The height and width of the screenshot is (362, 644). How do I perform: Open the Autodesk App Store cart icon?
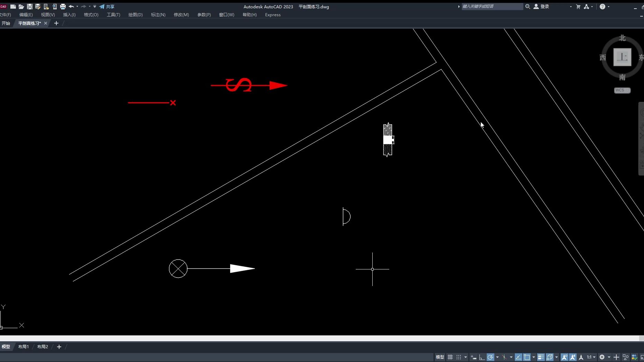point(578,7)
